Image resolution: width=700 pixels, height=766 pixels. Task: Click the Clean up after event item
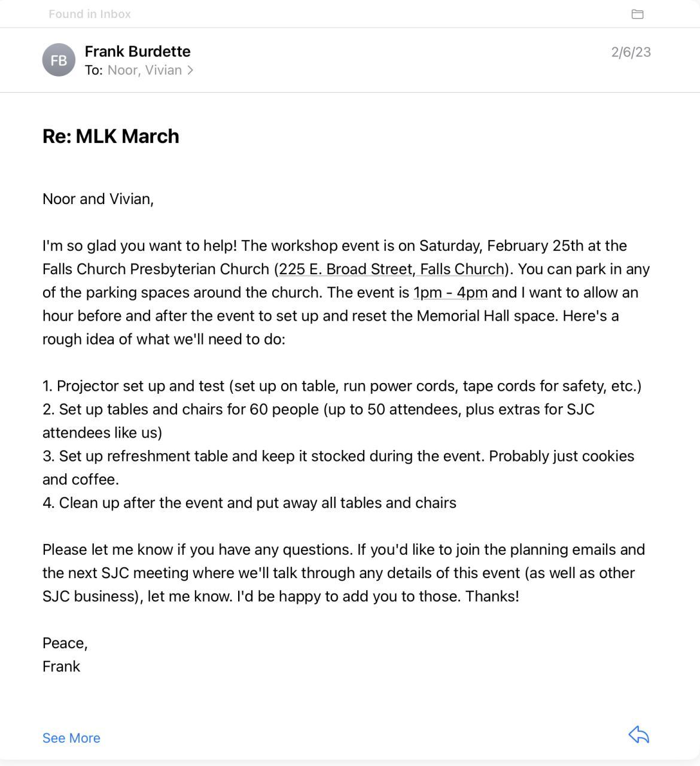click(x=249, y=503)
